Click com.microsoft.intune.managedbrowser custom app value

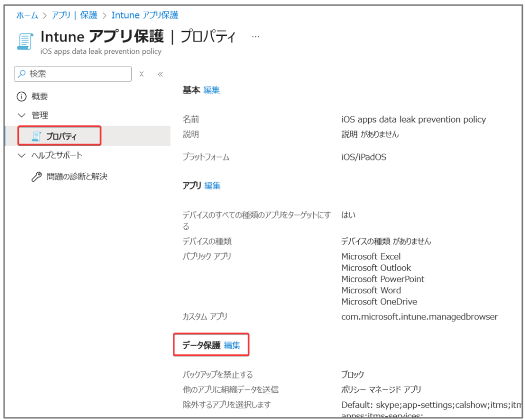(419, 317)
